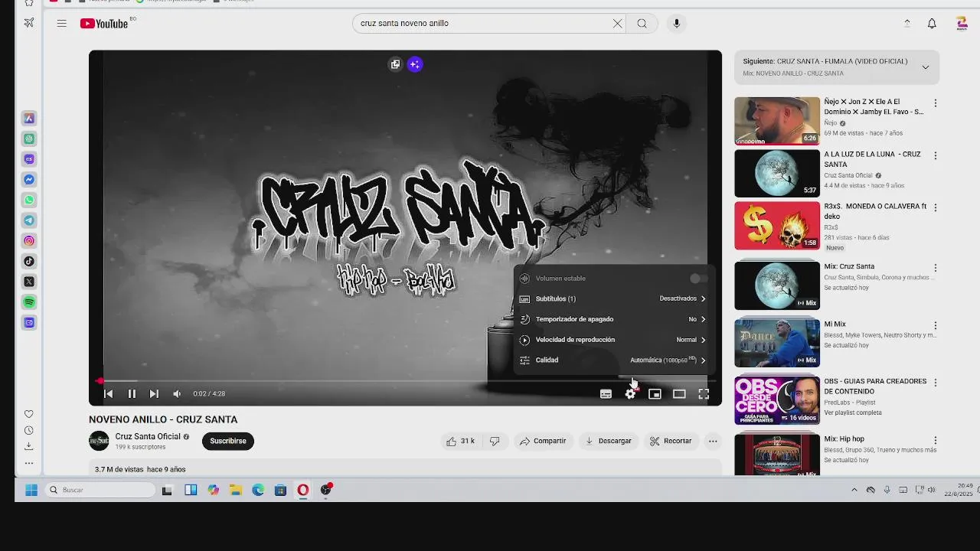This screenshot has height=551, width=980.
Task: Click the Compartir button
Action: (x=543, y=441)
